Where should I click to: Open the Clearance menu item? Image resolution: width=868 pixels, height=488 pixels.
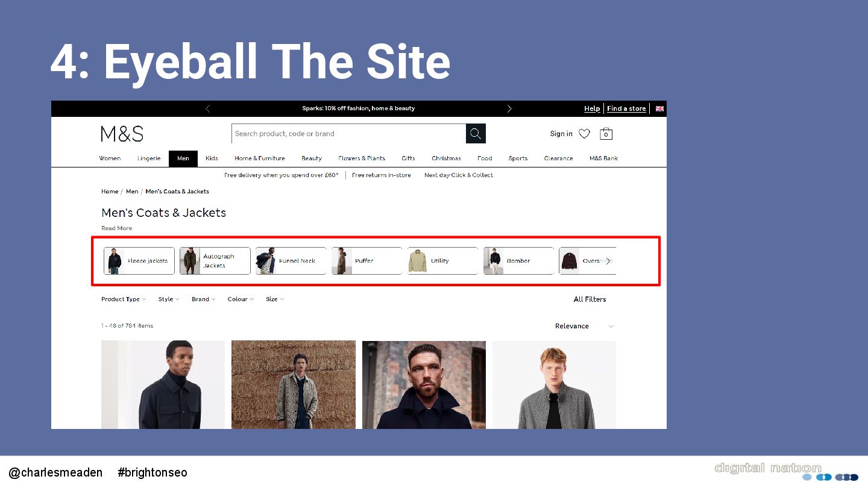pos(558,158)
